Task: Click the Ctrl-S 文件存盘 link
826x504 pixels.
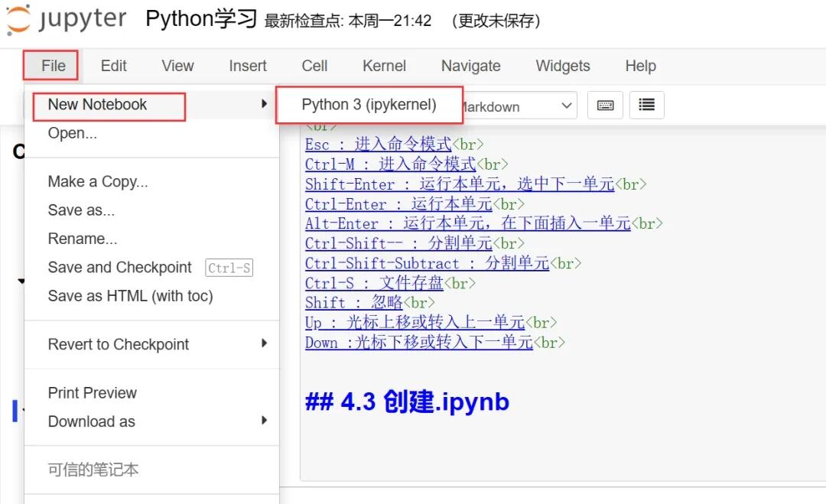Action: [x=374, y=283]
